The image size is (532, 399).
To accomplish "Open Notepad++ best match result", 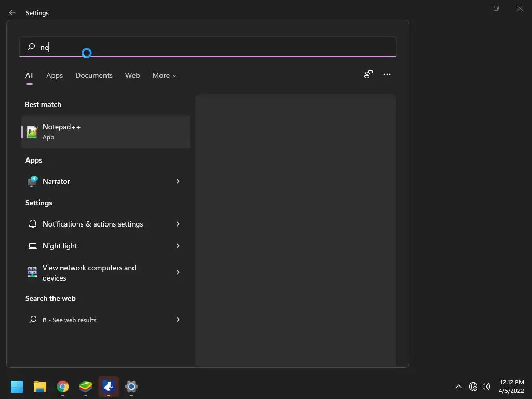I will (105, 131).
